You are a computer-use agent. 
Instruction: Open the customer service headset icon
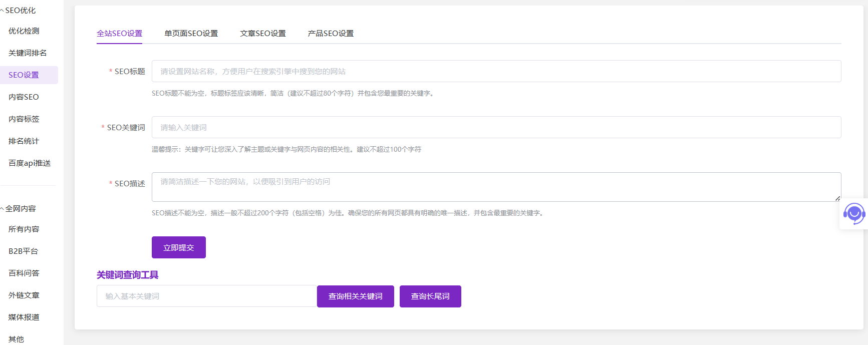854,214
